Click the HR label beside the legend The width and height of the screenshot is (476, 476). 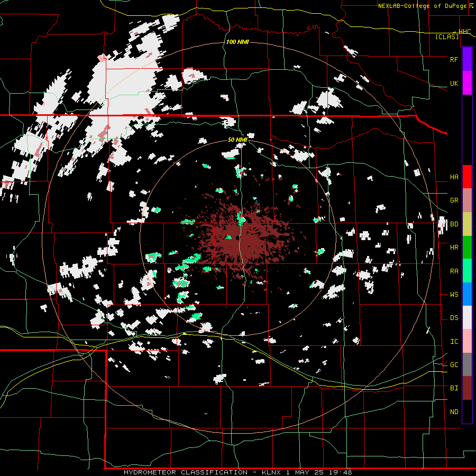click(454, 248)
